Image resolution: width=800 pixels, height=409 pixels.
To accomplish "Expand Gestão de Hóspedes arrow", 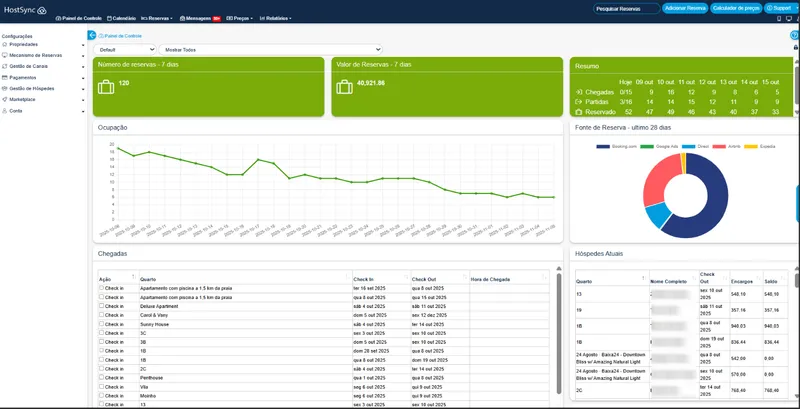I will click(83, 90).
